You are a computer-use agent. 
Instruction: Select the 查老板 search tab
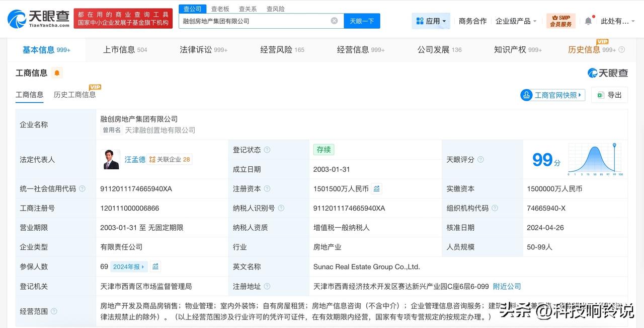pos(220,9)
